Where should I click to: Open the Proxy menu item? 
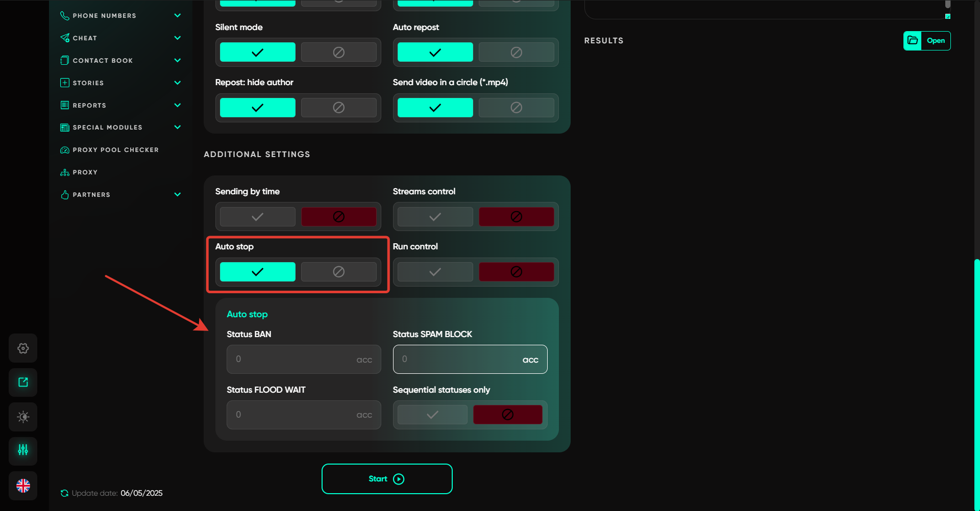(x=85, y=172)
